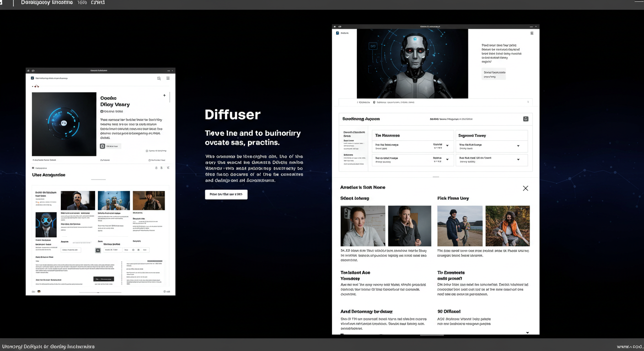Open the blue glowing disc artwork in the left window
Screen dimensions: 644x351
pyautogui.click(x=64, y=124)
